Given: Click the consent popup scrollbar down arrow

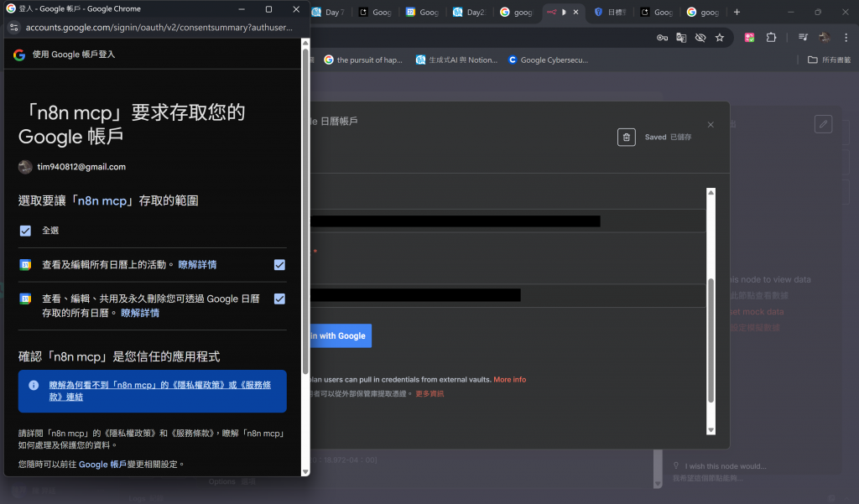Looking at the screenshot, I should (305, 471).
